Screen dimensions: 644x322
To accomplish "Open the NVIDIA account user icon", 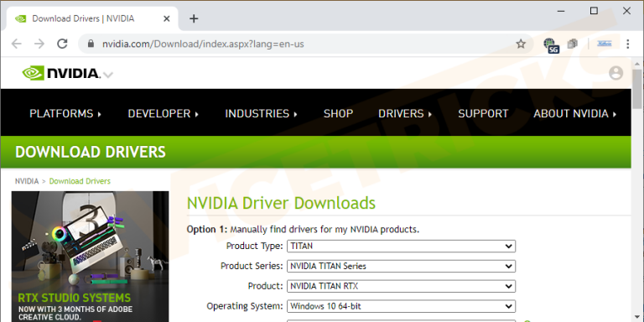I will 615,73.
